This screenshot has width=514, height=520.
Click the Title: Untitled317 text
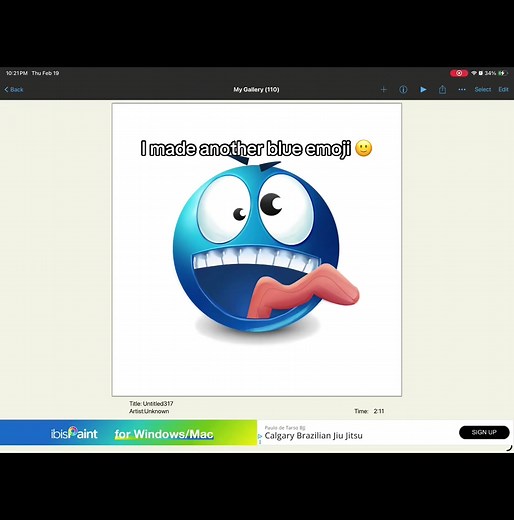pyautogui.click(x=151, y=404)
